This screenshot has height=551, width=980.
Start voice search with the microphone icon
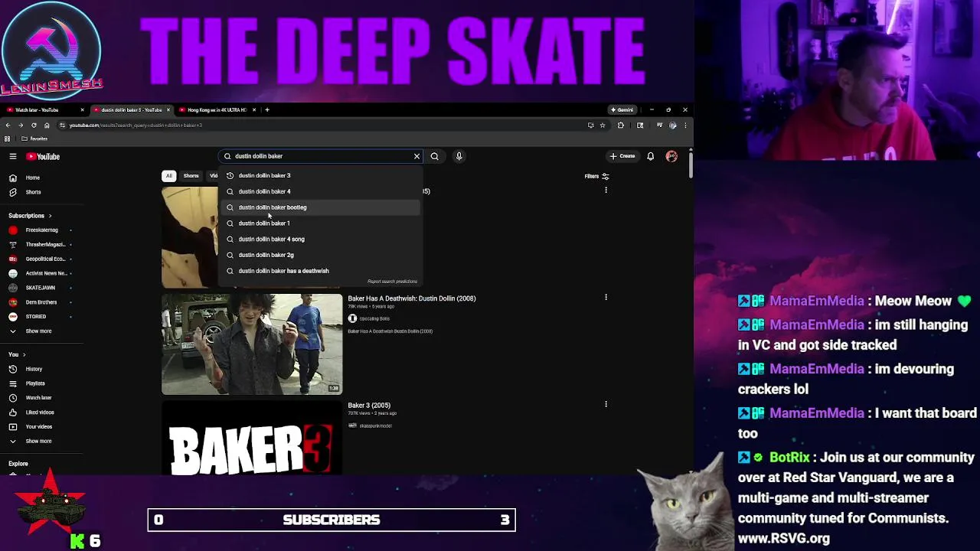(459, 156)
